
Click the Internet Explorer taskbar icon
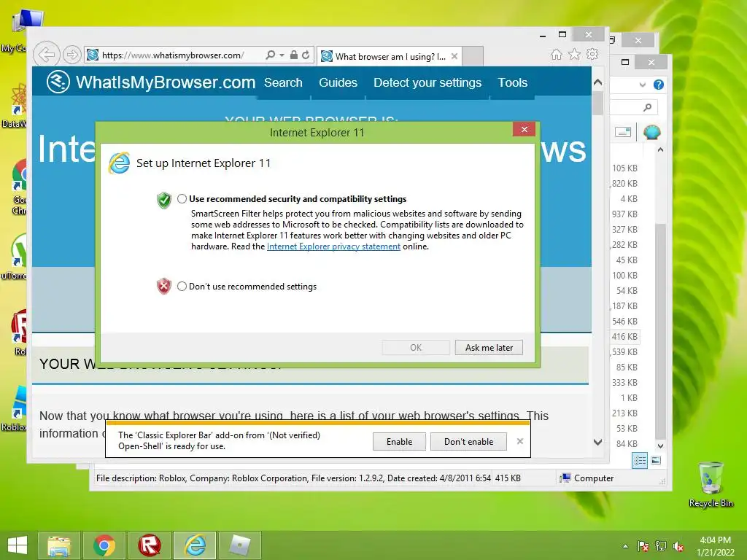195,545
